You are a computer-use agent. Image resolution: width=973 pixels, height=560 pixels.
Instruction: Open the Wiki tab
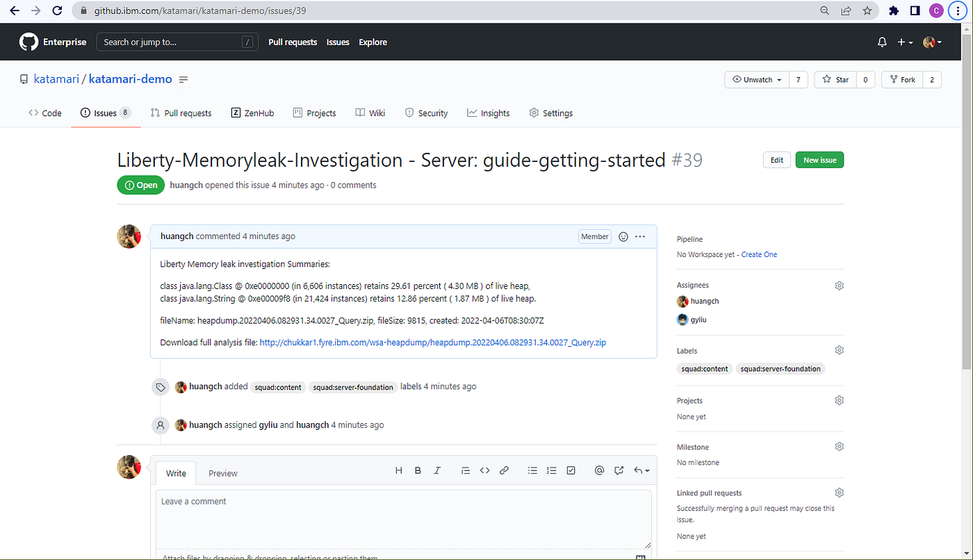click(370, 113)
